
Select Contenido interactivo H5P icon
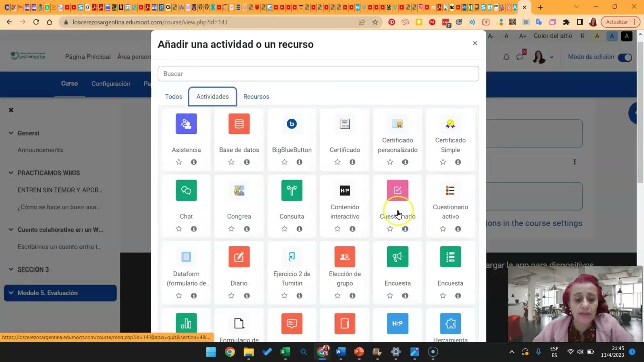(345, 190)
